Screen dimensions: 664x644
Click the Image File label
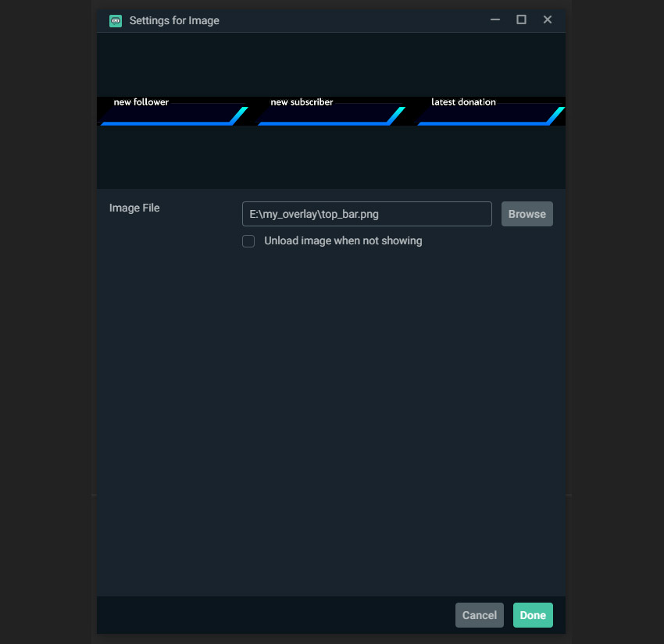[x=134, y=208]
